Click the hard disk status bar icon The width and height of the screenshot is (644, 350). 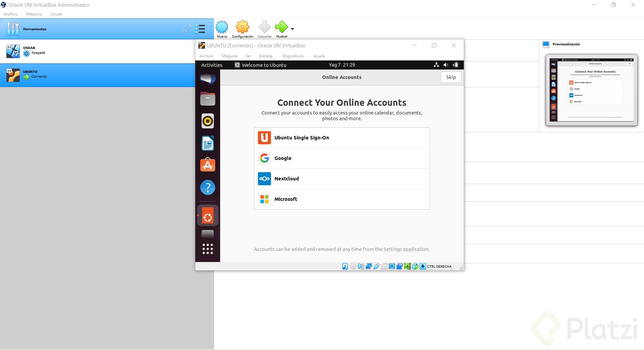[345, 266]
